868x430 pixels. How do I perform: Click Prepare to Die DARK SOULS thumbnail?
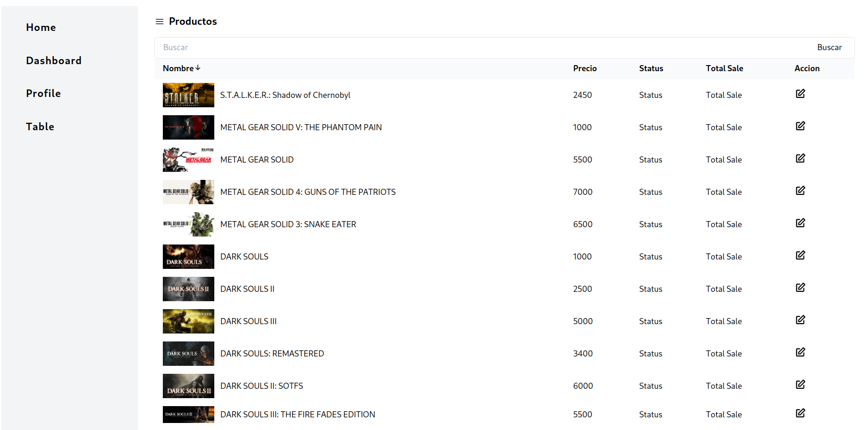coord(189,257)
